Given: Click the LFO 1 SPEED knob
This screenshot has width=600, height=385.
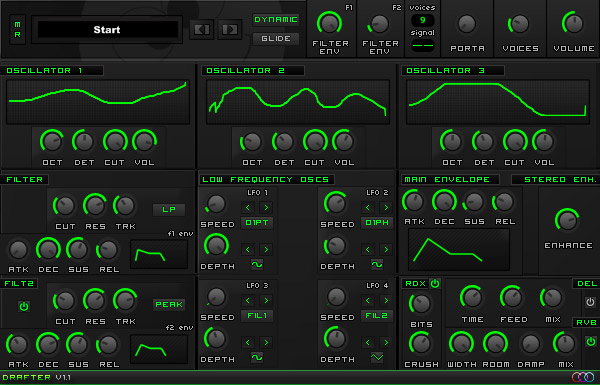Looking at the screenshot, I should coord(216,204).
